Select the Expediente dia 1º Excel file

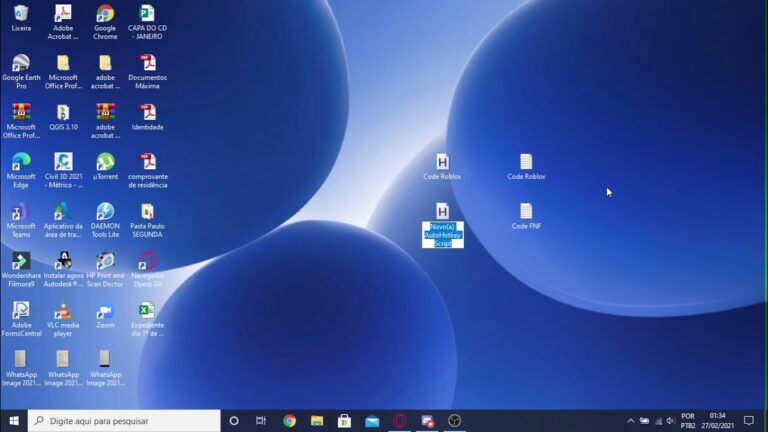pyautogui.click(x=147, y=311)
